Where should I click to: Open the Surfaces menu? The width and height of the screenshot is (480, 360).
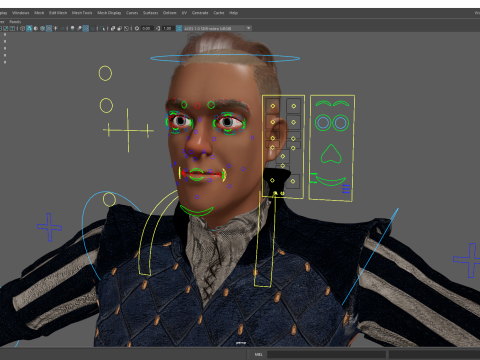click(x=150, y=13)
